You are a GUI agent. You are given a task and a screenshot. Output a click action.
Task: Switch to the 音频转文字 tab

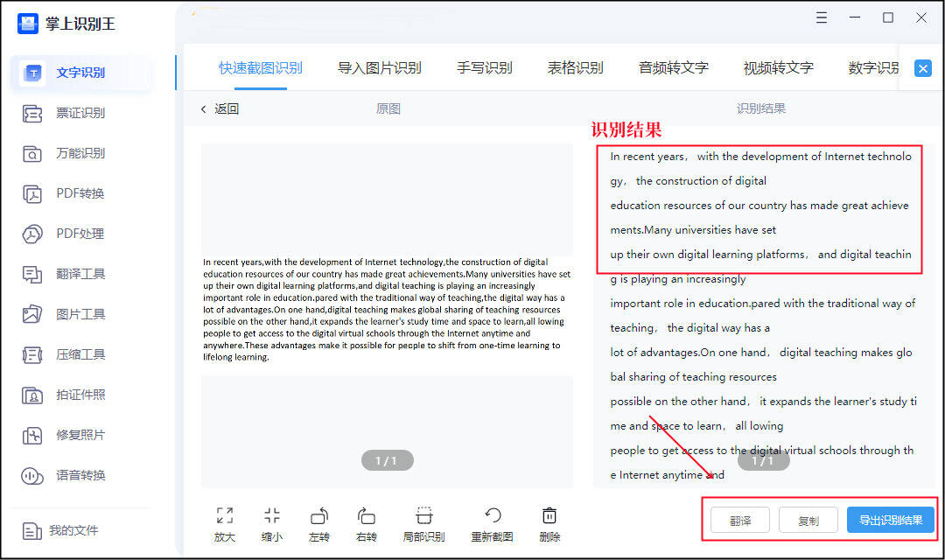click(x=673, y=68)
